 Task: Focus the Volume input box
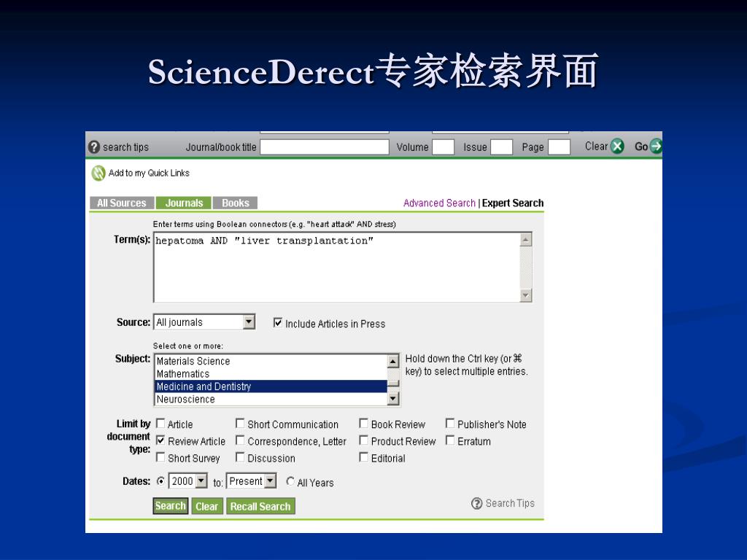pos(443,147)
